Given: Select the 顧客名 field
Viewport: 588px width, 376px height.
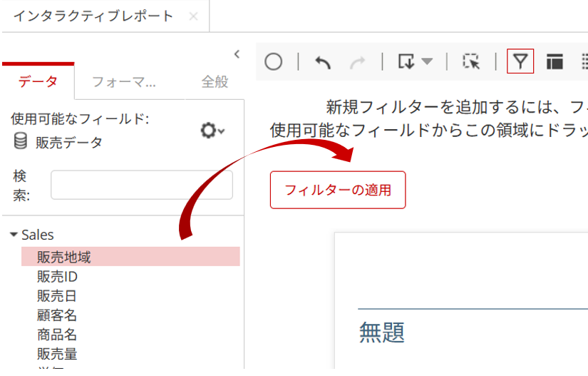Looking at the screenshot, I should (56, 315).
